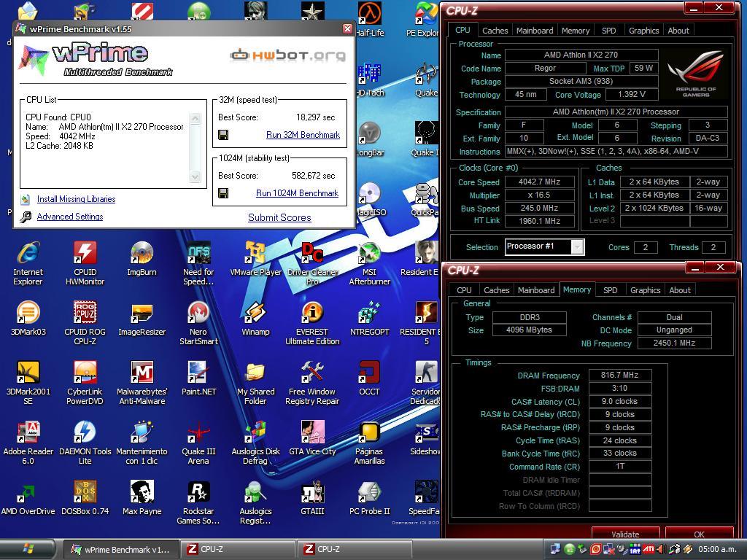Expand the Processor #1 selection dropdown
The width and height of the screenshot is (747, 560).
[578, 246]
